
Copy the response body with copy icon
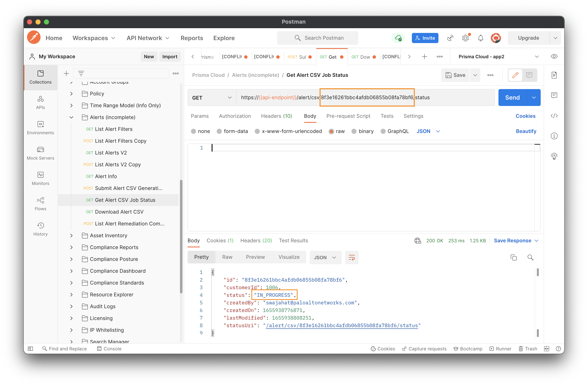click(514, 257)
